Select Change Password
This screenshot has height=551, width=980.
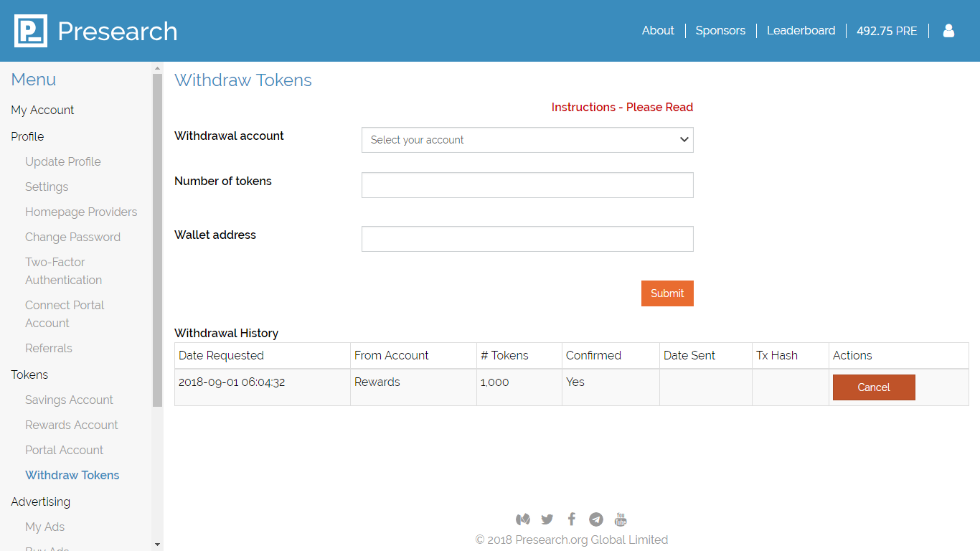click(x=72, y=237)
